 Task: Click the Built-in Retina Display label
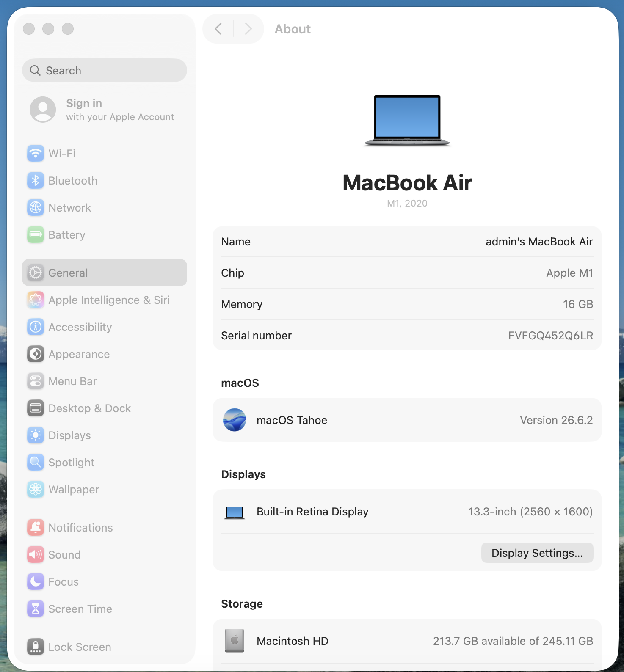pyautogui.click(x=312, y=512)
